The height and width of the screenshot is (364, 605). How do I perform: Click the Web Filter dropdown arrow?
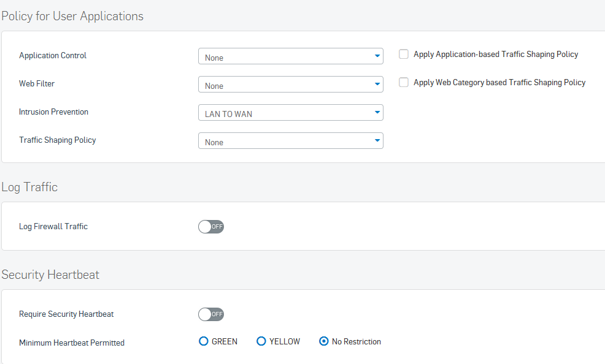[377, 85]
